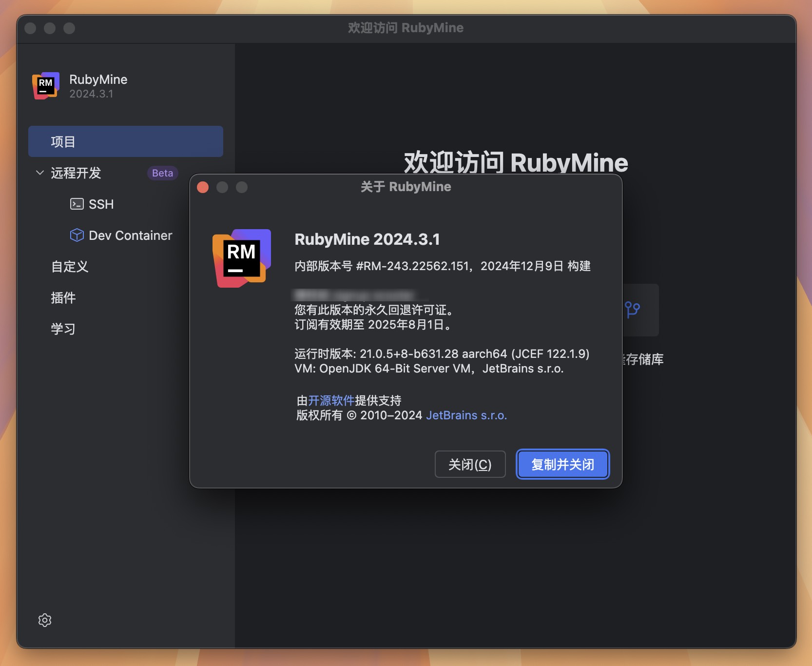This screenshot has height=666, width=812.
Task: Select Dev Container entry
Action: click(x=130, y=235)
